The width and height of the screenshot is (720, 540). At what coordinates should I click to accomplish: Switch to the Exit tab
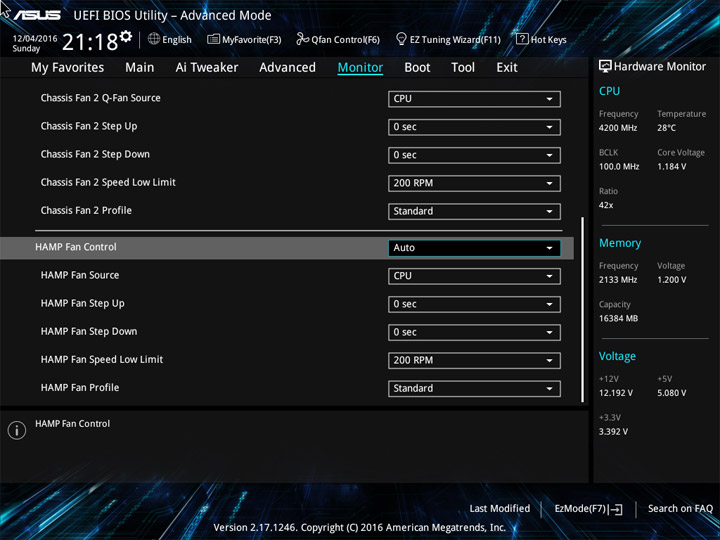tap(507, 68)
